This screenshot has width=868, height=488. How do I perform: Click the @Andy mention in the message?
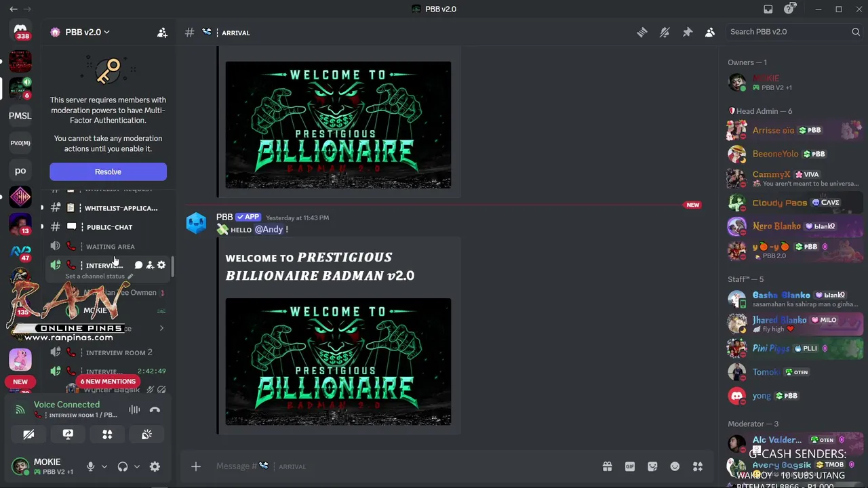pyautogui.click(x=269, y=229)
